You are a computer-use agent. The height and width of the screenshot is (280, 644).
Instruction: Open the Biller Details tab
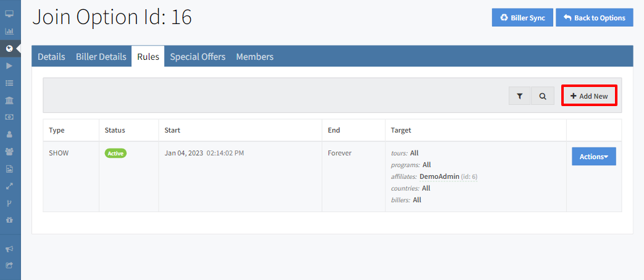(101, 57)
